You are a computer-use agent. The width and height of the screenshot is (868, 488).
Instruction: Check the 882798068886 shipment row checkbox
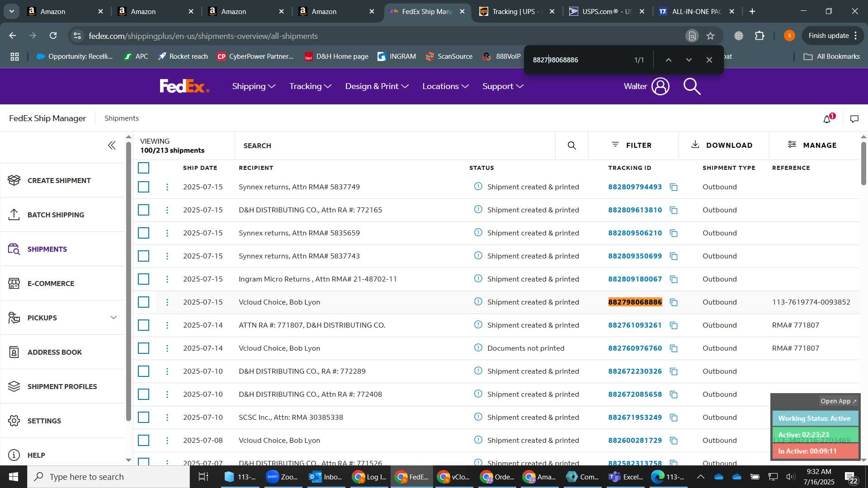(x=144, y=302)
